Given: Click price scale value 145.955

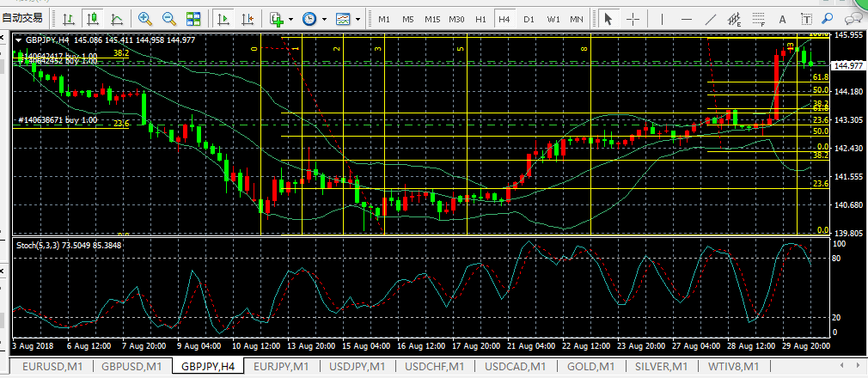Looking at the screenshot, I should 847,35.
